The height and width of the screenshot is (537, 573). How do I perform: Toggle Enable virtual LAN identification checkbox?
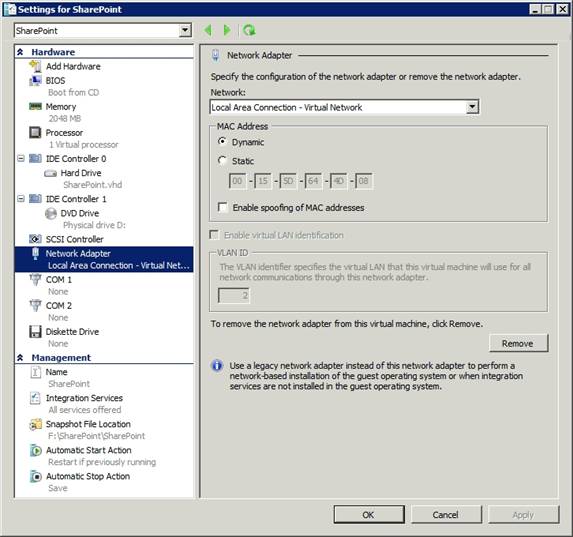tap(214, 235)
